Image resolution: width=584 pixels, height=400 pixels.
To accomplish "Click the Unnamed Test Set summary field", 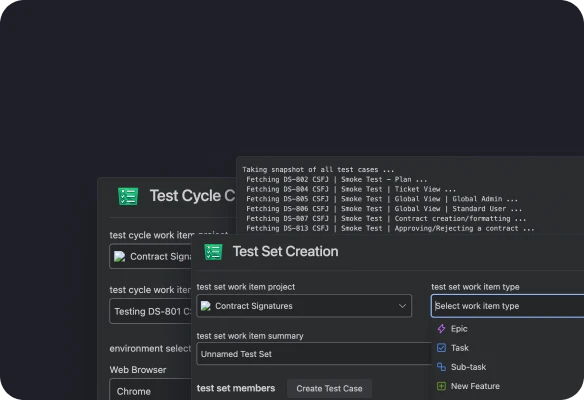I will (x=314, y=354).
